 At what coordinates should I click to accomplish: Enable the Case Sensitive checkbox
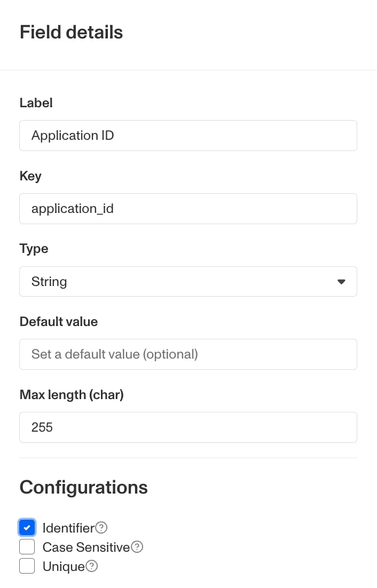(x=27, y=546)
